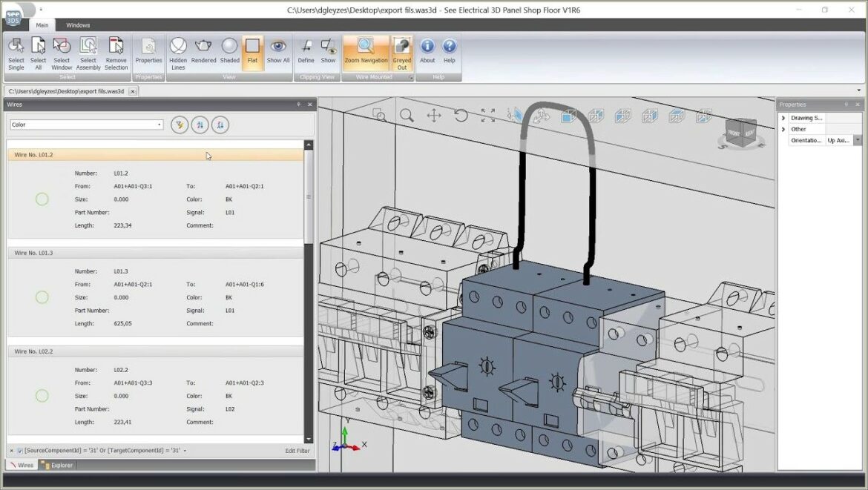Switch view to Hidden Lines mode
Screen dimensions: 868x490
178,53
